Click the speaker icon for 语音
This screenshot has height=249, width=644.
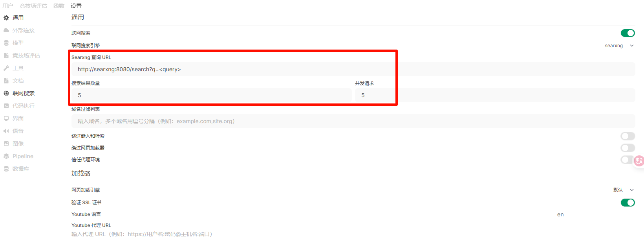[6, 131]
